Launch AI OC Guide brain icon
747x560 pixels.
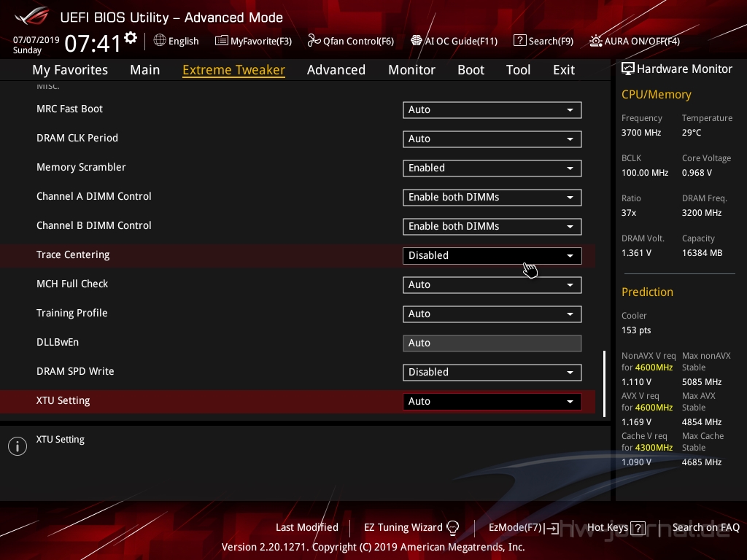417,41
